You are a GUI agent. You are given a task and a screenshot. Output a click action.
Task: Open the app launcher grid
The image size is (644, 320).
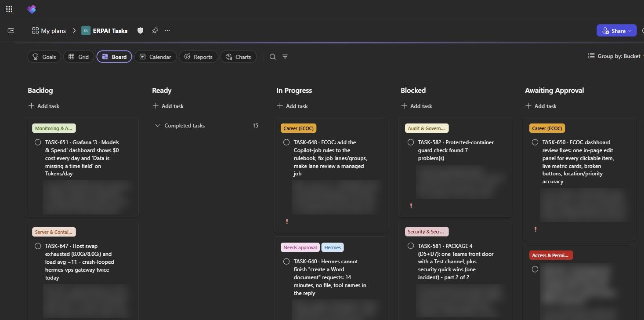point(9,9)
